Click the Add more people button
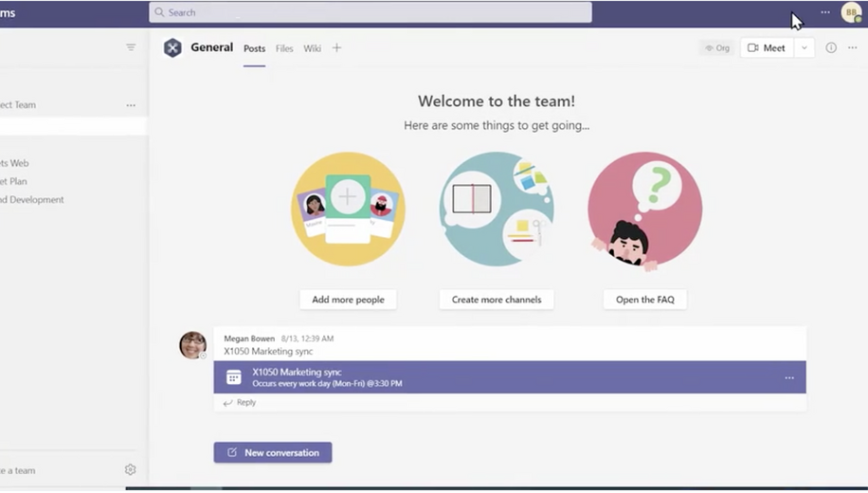 tap(348, 300)
